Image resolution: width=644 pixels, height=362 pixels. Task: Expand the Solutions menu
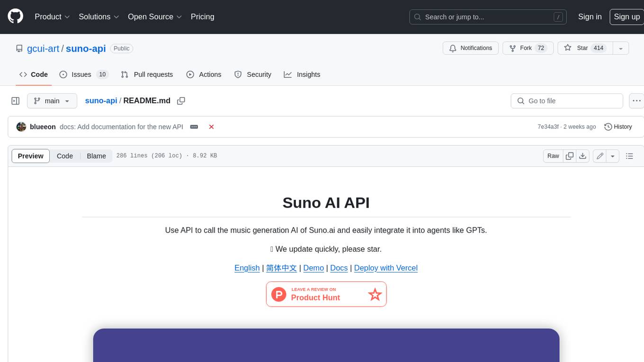pyautogui.click(x=99, y=17)
